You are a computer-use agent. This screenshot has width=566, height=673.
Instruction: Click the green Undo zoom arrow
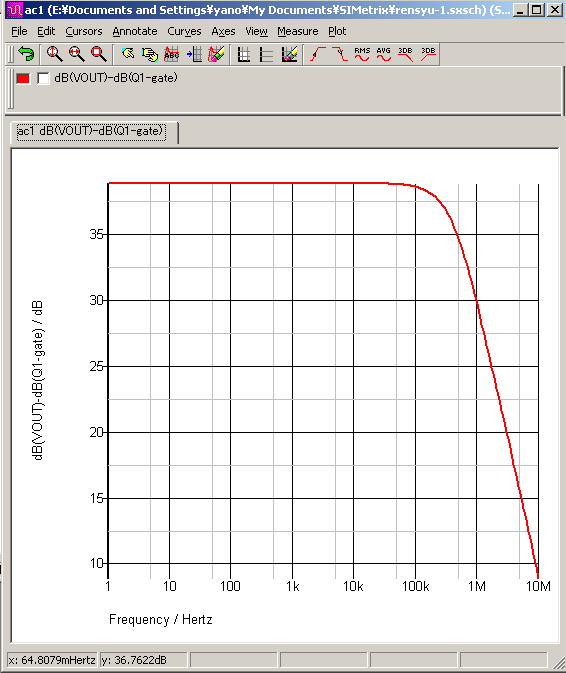(26, 55)
